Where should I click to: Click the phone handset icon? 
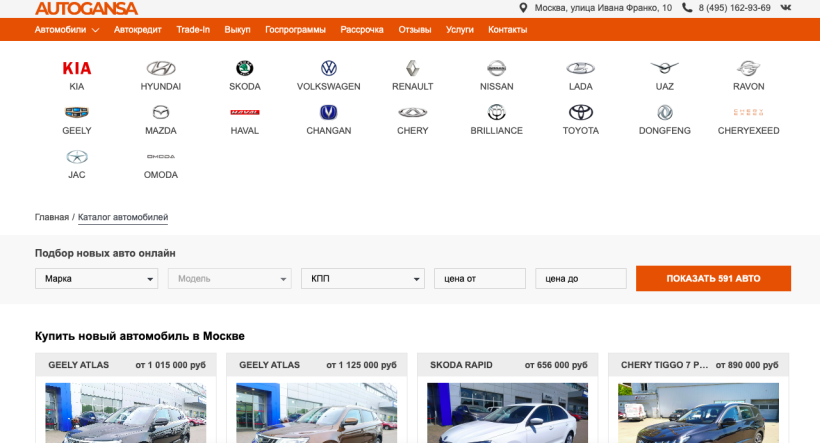coord(687,7)
